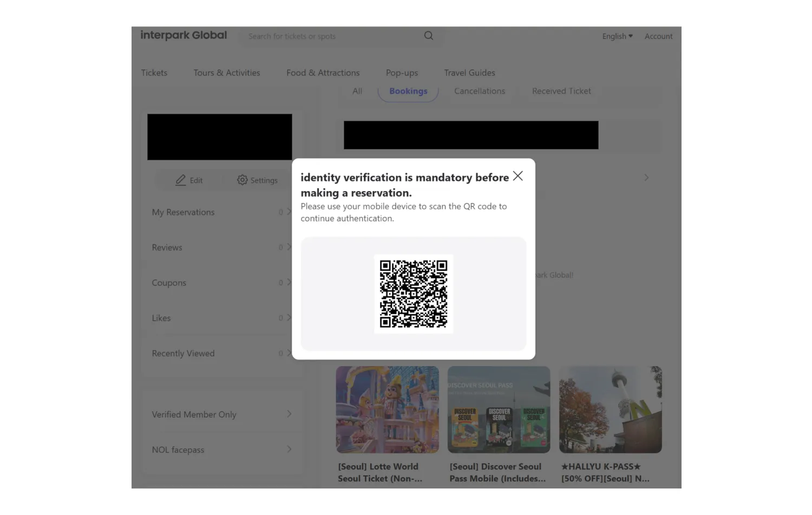This screenshot has height=515, width=812.
Task: Open Reviews in the sidebar
Action: [167, 247]
